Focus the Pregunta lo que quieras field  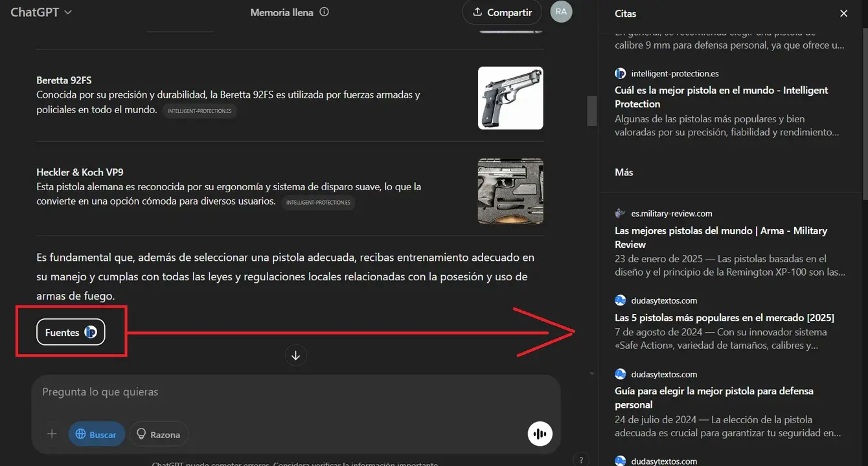295,392
